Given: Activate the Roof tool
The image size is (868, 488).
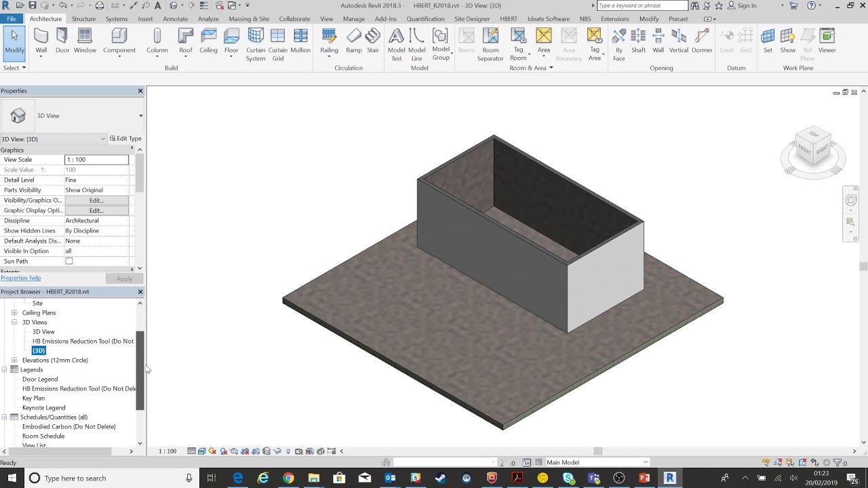Looking at the screenshot, I should (185, 41).
